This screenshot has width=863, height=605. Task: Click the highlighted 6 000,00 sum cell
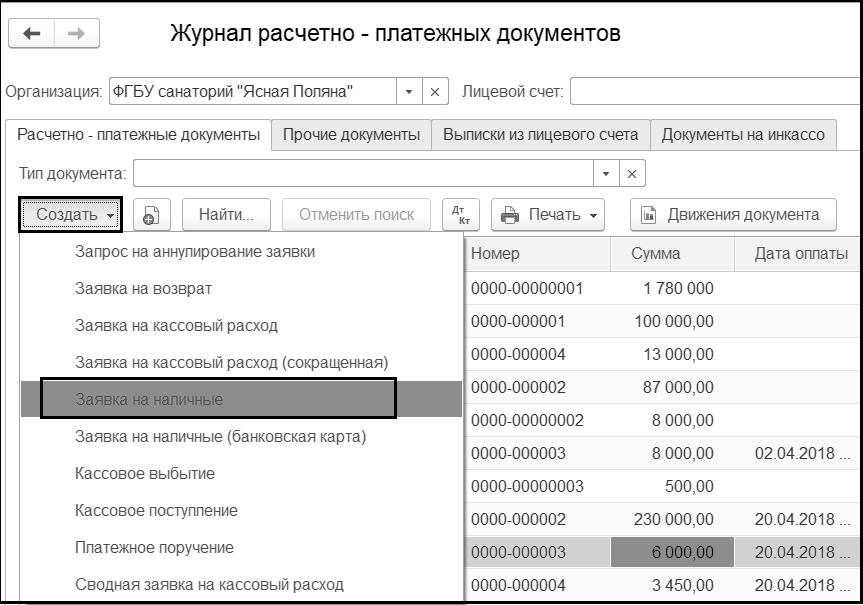tap(672, 552)
